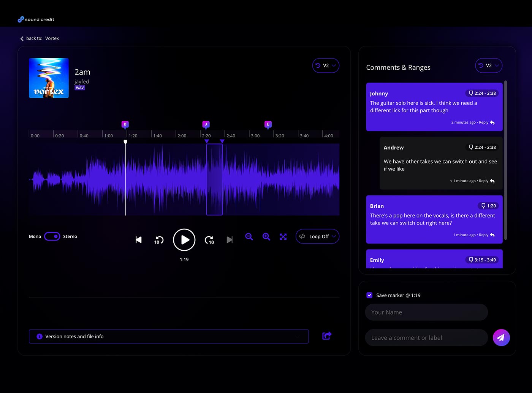This screenshot has height=393, width=532.
Task: Select timeline marker E
Action: click(268, 124)
